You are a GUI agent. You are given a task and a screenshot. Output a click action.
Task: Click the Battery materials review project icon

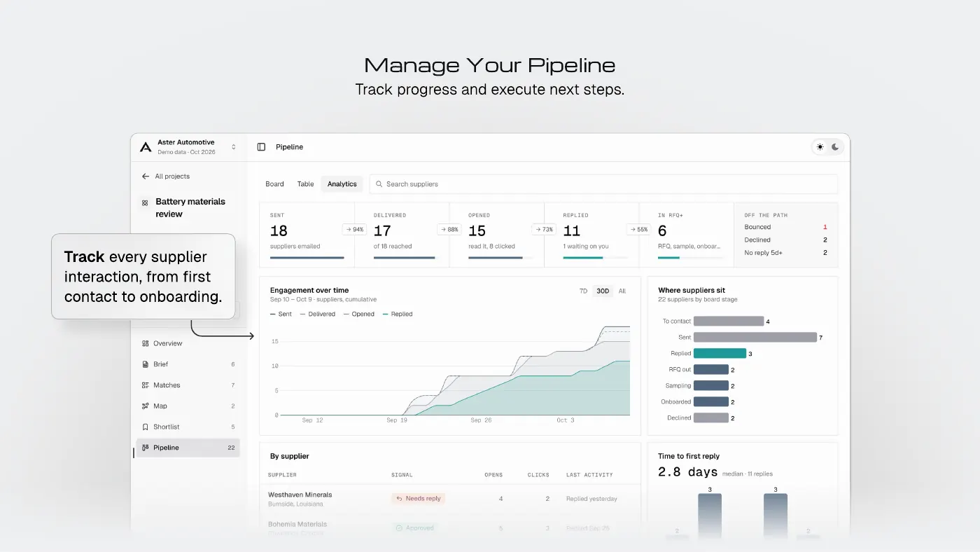[145, 202]
